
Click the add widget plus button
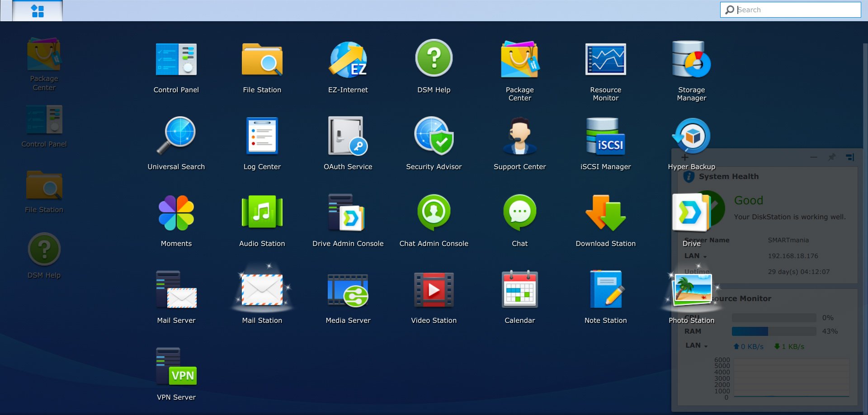coord(685,157)
